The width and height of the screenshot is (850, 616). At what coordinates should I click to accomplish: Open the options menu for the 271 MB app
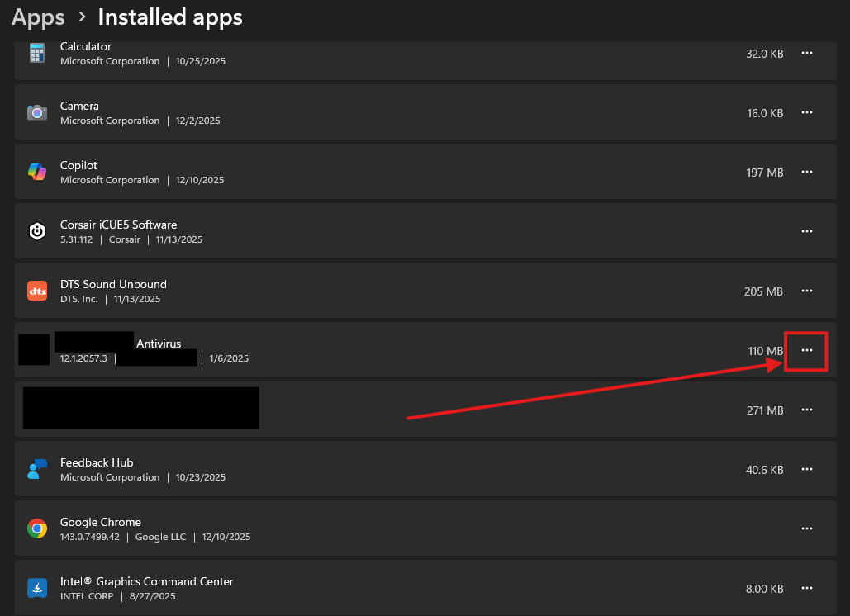pyautogui.click(x=807, y=410)
